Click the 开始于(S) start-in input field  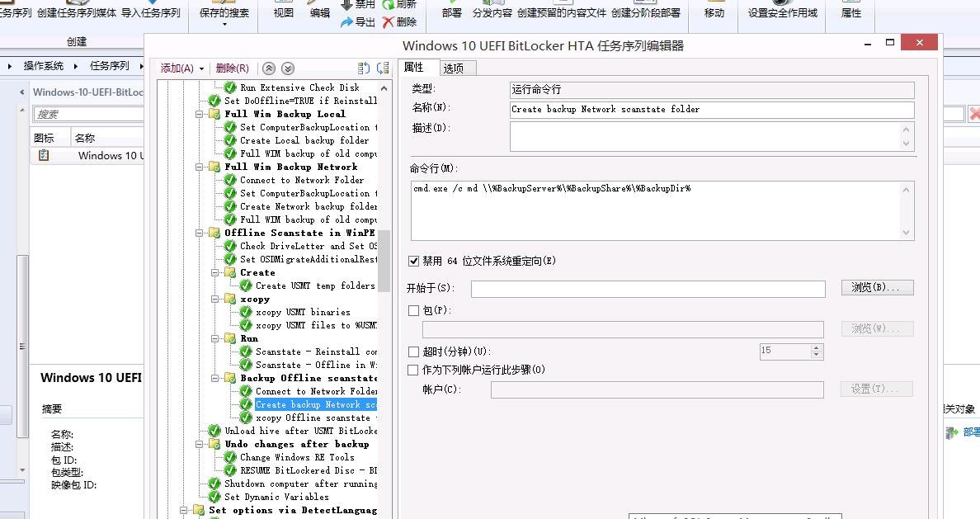click(648, 288)
